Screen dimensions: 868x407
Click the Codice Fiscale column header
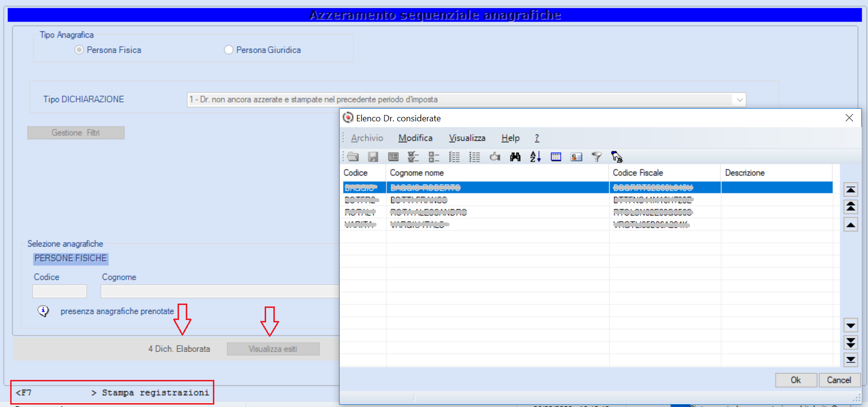click(x=665, y=173)
